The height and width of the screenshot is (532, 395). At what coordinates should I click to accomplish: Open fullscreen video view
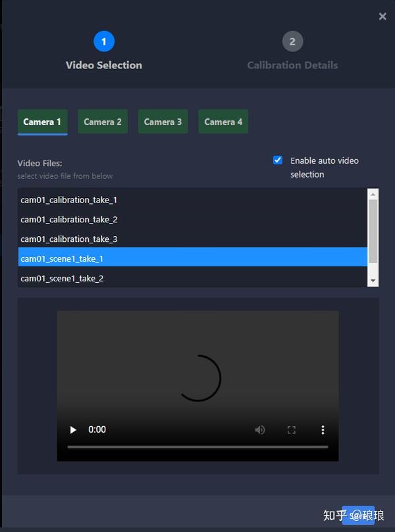(x=292, y=430)
